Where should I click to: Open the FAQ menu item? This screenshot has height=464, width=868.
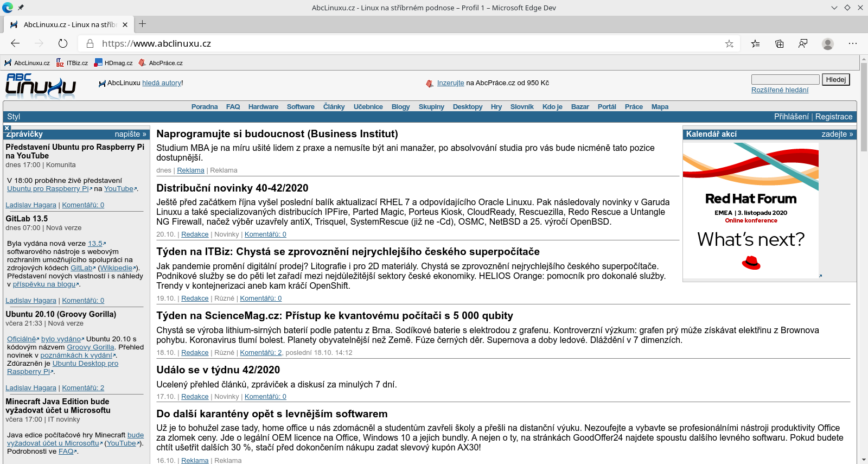click(x=233, y=107)
